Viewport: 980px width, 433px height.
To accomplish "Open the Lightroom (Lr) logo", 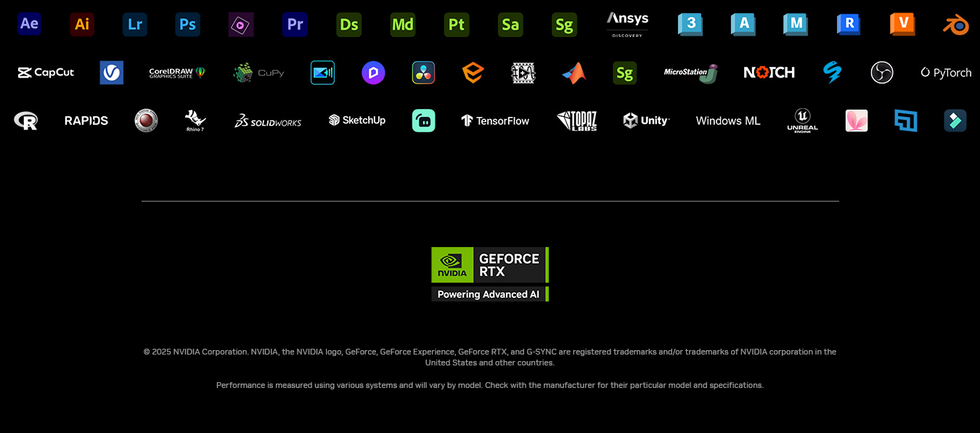I will pos(135,24).
